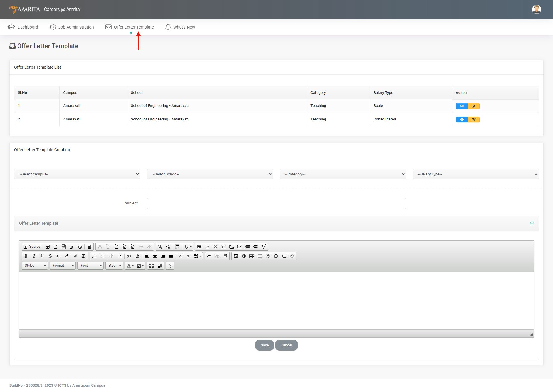Maximize the editor area
Viewport: 553px width, 392px height.
[151, 266]
